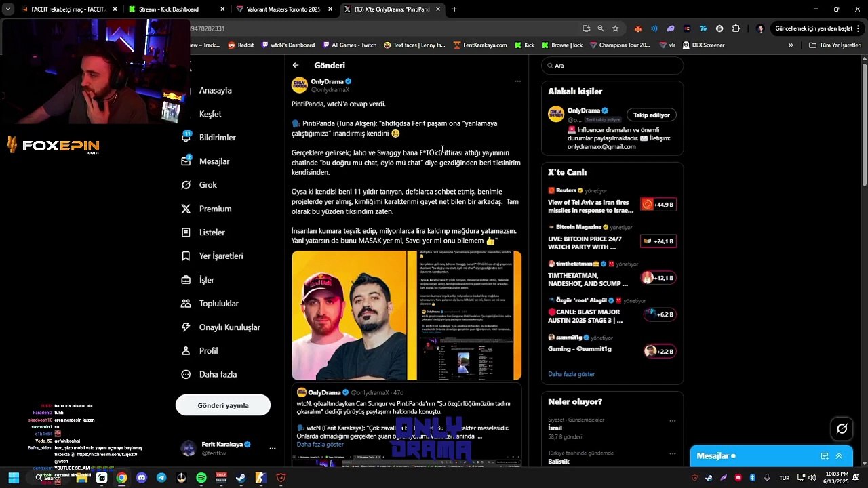Expand the Daha fazla menu in sidebar
The width and height of the screenshot is (868, 488).
pos(210,374)
